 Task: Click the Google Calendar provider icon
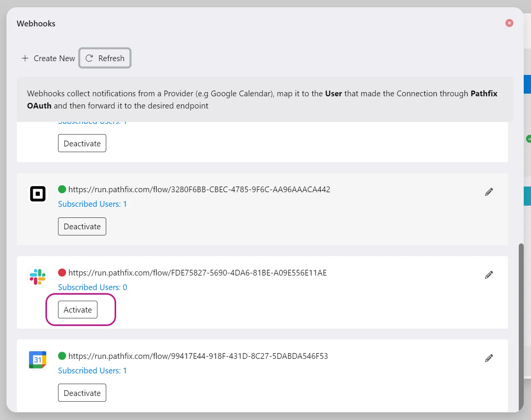click(38, 360)
